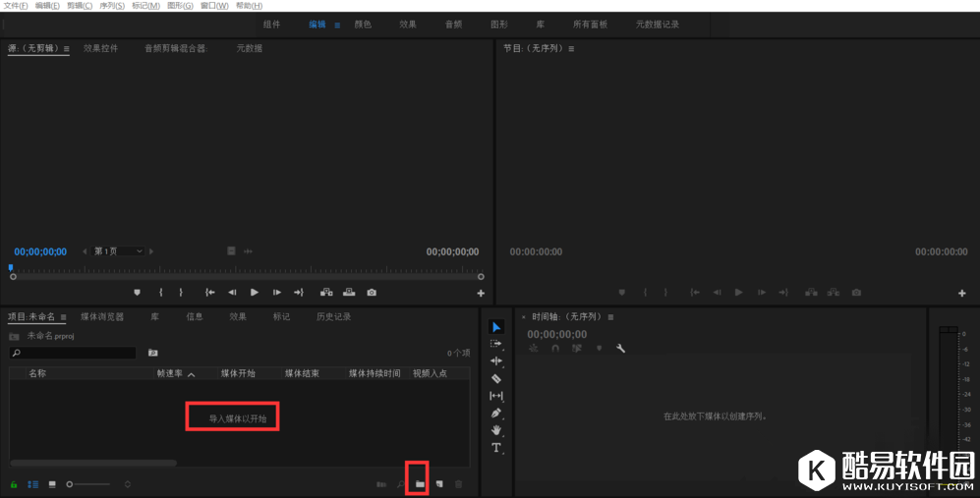Click the 颜色 workspace button
This screenshot has width=980, height=498.
[x=363, y=25]
